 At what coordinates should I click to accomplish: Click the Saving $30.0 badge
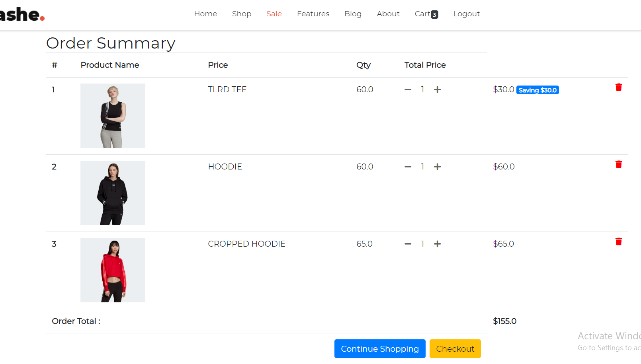537,90
